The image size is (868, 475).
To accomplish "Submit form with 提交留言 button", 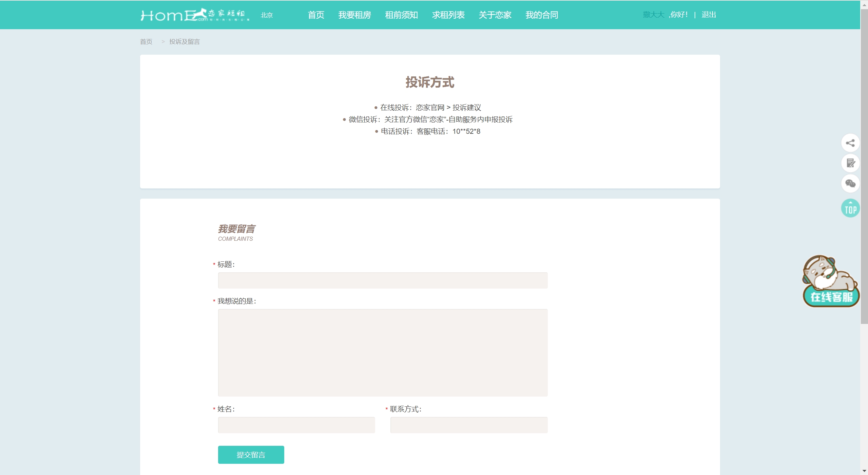I will pyautogui.click(x=251, y=455).
